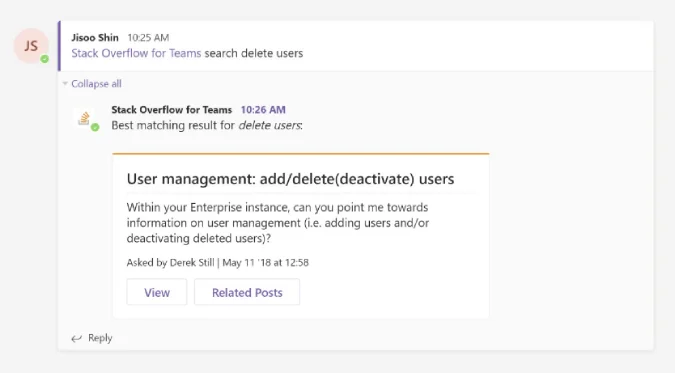Click the collapse triangle beside Collapse all

click(x=65, y=84)
